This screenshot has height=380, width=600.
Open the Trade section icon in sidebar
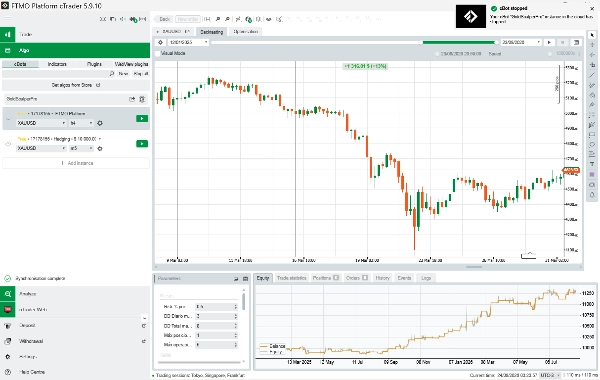[x=8, y=34]
